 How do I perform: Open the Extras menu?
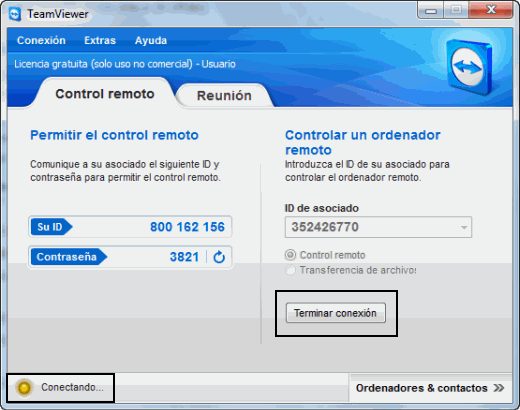pos(100,40)
